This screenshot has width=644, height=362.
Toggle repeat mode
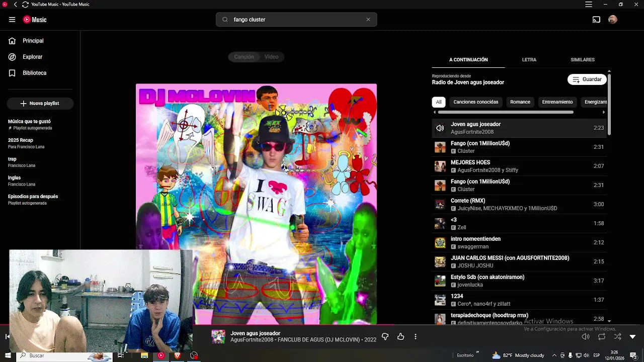(602, 337)
